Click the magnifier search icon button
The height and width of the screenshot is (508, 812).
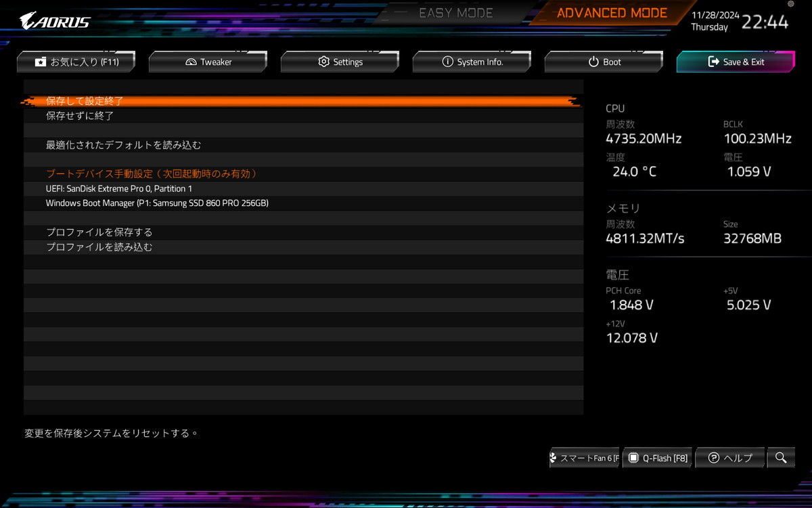781,458
